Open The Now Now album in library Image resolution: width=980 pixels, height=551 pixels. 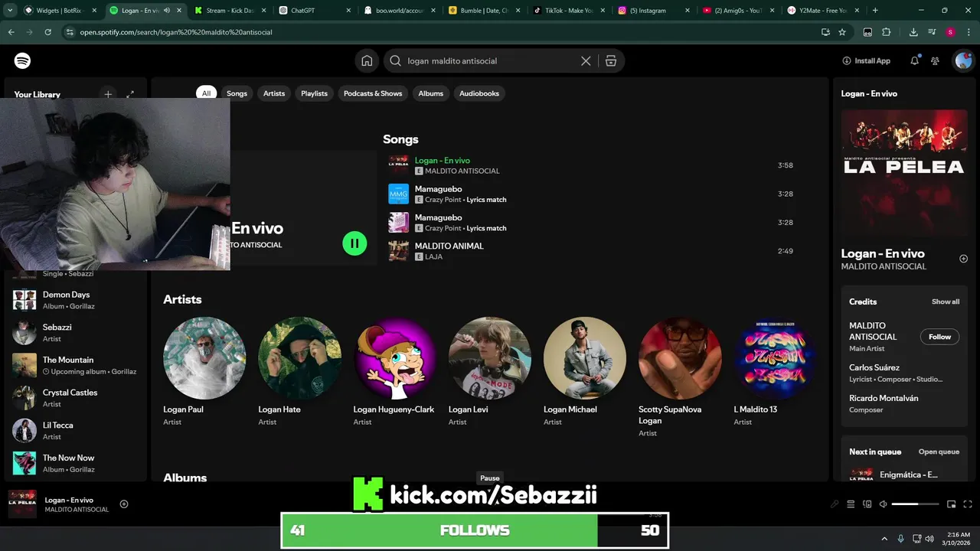[x=74, y=463]
